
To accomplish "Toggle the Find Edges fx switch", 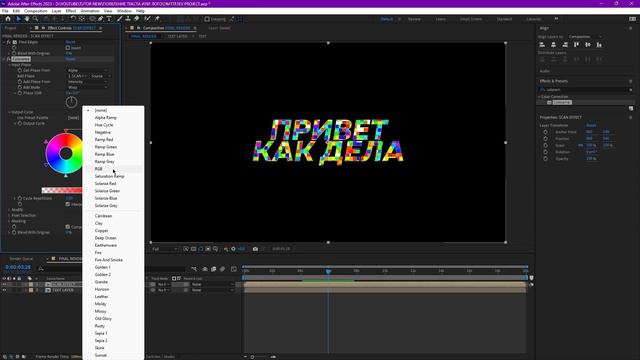I will pyautogui.click(x=9, y=42).
